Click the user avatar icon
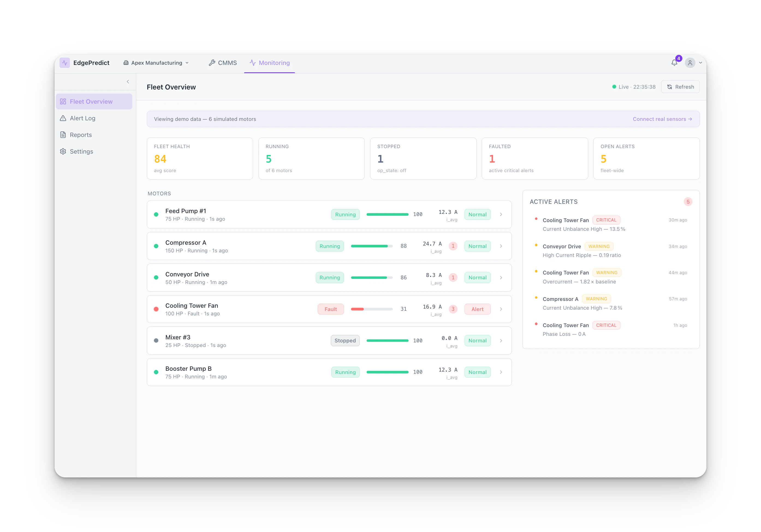The width and height of the screenshot is (761, 532). (690, 62)
